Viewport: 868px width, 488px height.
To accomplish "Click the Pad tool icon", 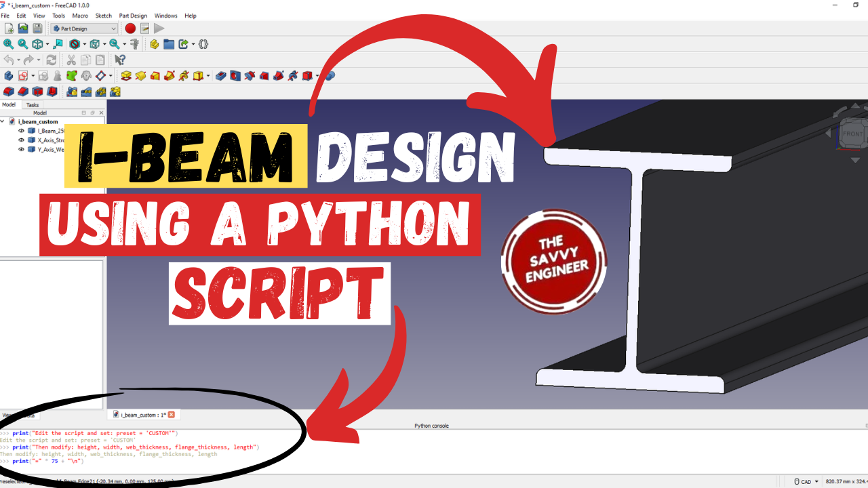I will tap(126, 76).
